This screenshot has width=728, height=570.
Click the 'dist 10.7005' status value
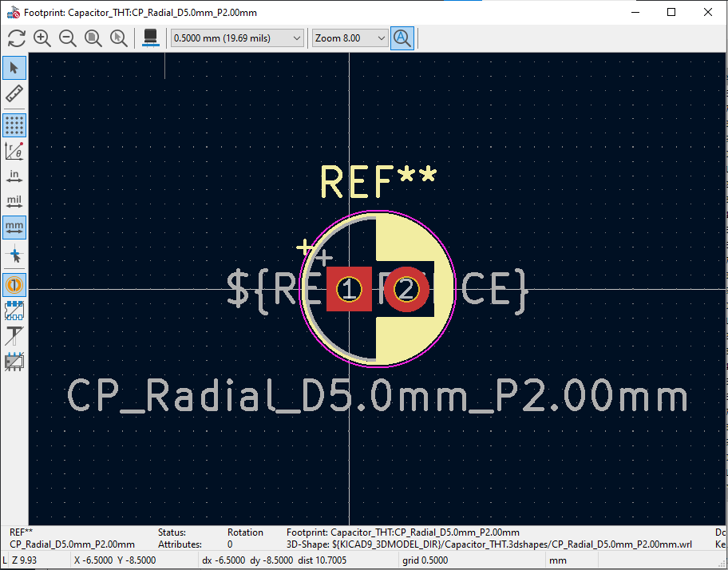coord(322,560)
